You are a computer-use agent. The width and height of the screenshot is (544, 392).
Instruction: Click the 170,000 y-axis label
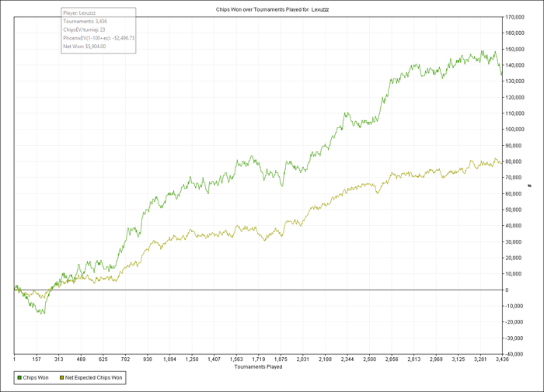point(514,17)
